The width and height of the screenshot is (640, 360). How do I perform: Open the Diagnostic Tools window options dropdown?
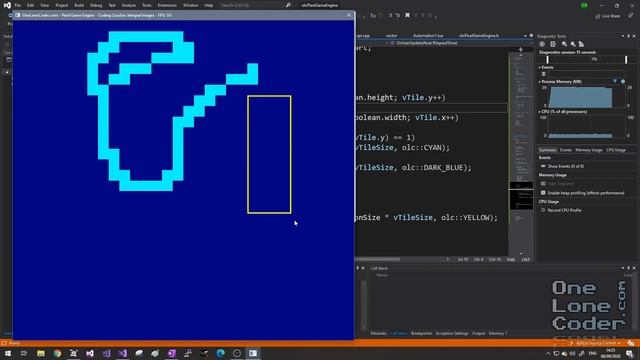coord(623,36)
